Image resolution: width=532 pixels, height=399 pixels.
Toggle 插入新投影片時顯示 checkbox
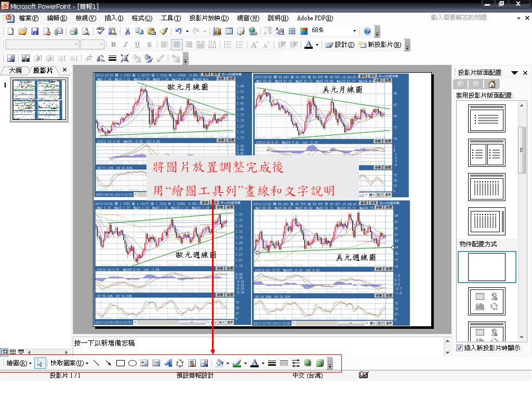459,348
